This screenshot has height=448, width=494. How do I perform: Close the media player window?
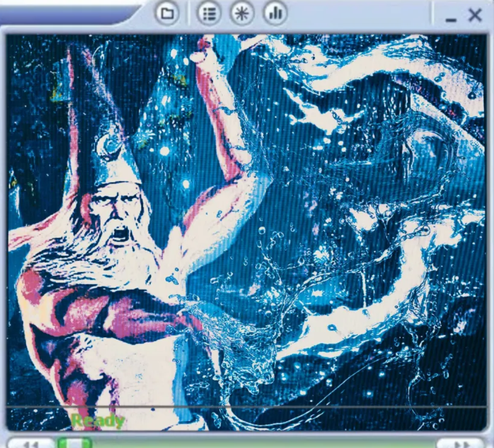(475, 15)
